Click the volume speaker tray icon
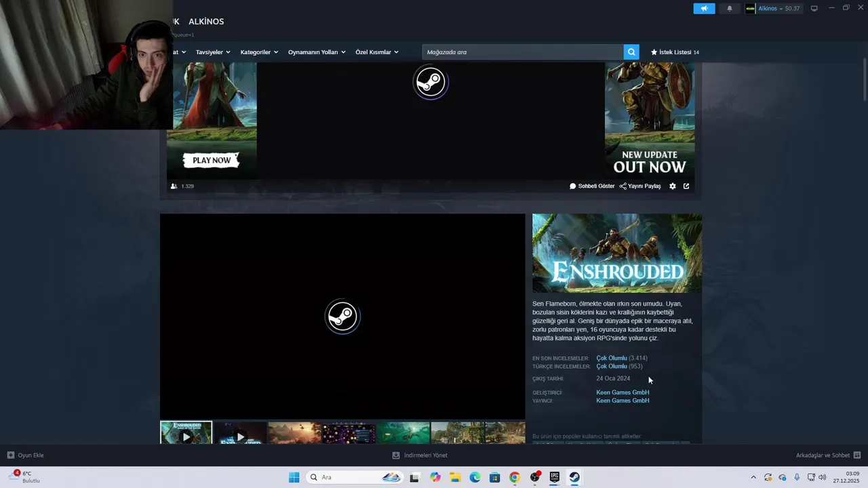868x488 pixels. click(823, 477)
